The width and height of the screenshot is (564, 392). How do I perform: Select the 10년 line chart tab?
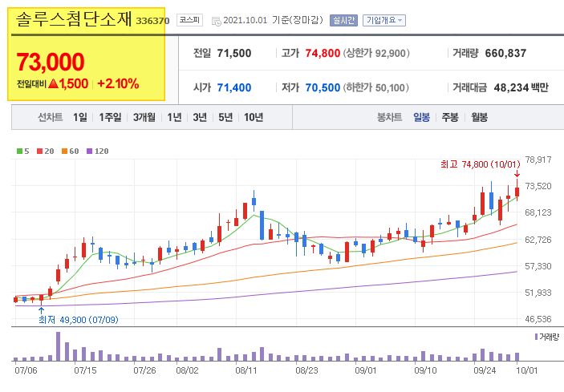(x=254, y=117)
